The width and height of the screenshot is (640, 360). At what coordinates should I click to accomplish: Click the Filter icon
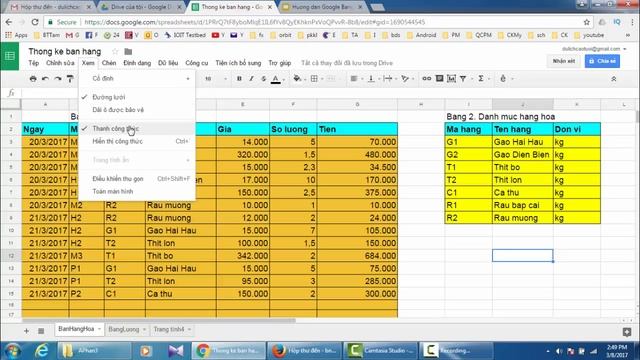(x=463, y=78)
